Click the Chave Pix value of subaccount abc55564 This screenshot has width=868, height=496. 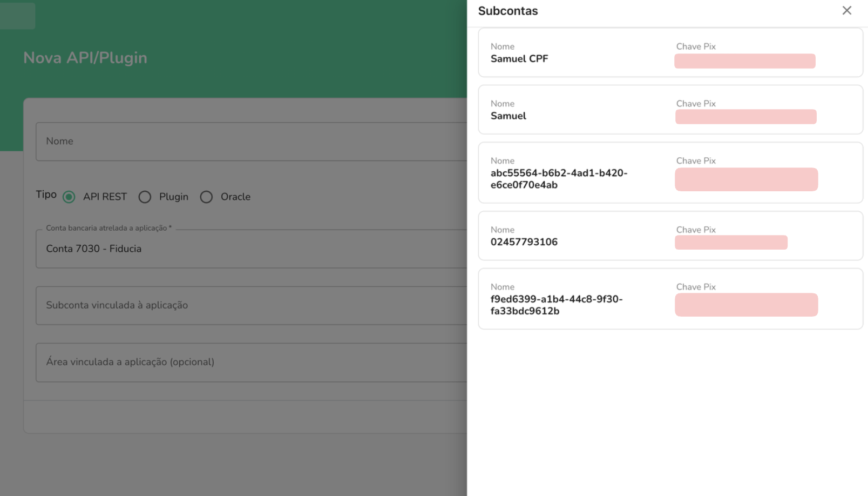pos(746,179)
